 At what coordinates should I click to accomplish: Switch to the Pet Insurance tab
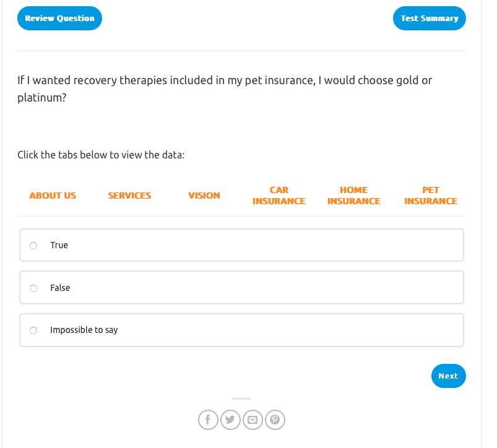click(x=431, y=196)
